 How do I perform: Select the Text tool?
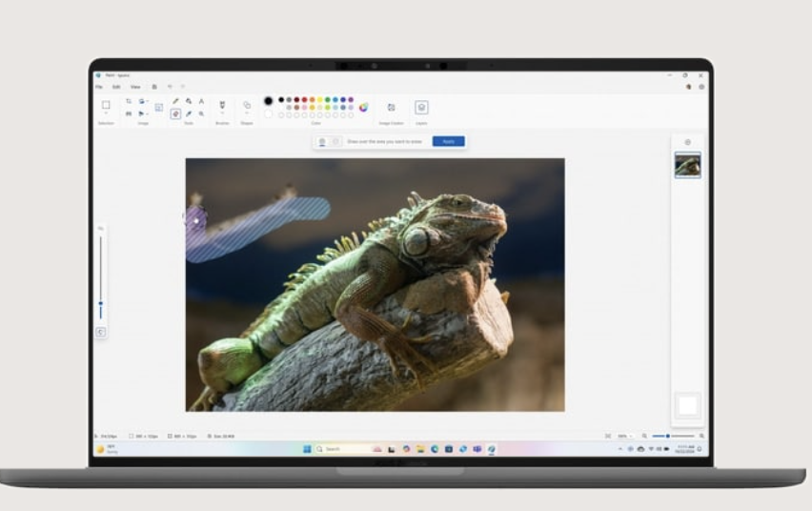(201, 101)
